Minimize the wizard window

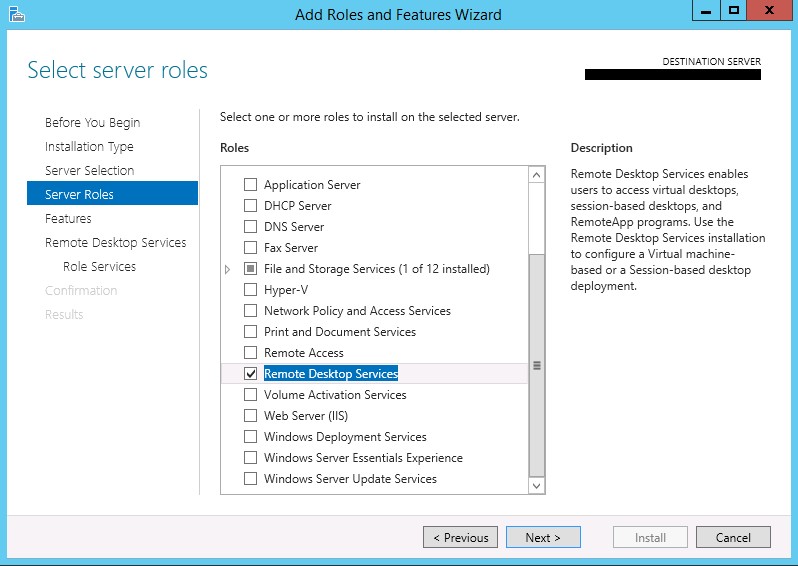click(706, 11)
